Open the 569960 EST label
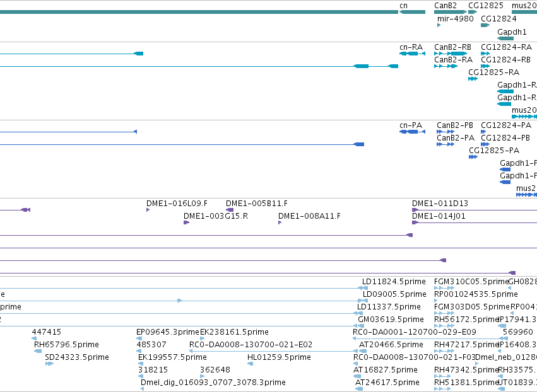Screen dimensions: 537x392 pyautogui.click(x=518, y=332)
